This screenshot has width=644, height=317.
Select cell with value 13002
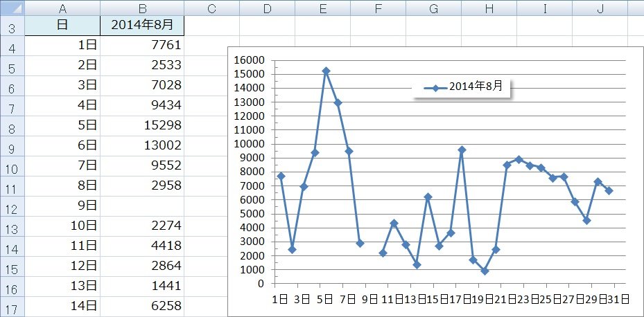(142, 147)
